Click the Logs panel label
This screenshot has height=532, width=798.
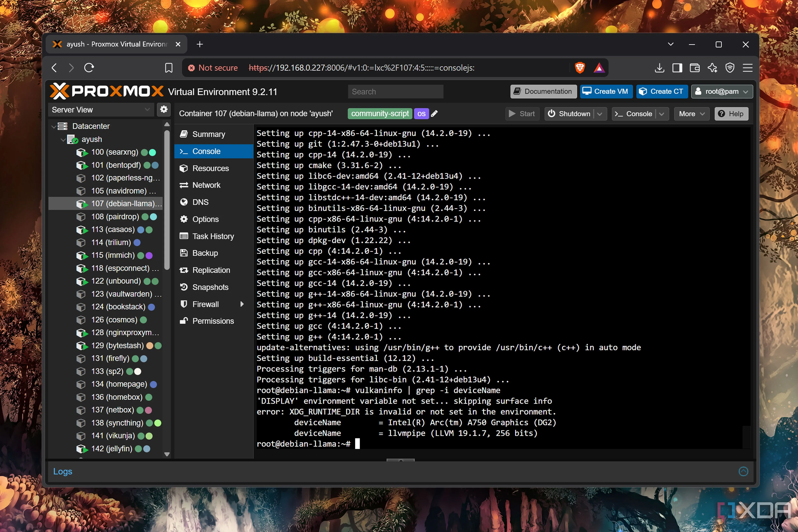tap(63, 471)
